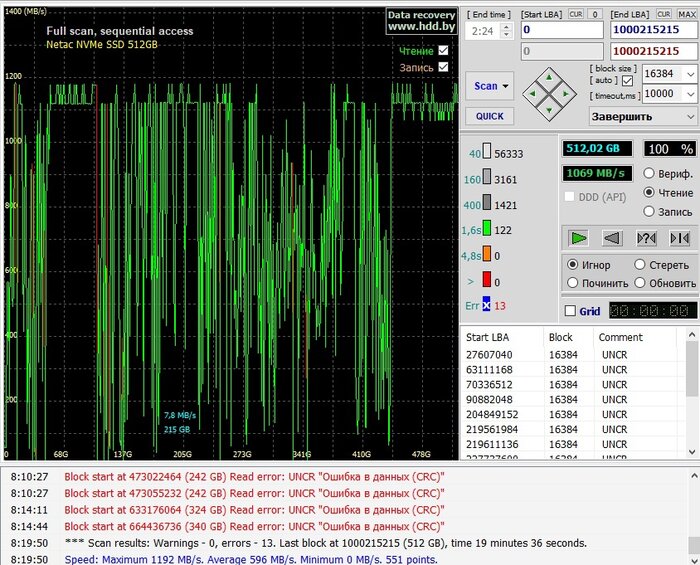This screenshot has width=700, height=565.
Task: Open the timeout 10000 dropdown
Action: pos(691,94)
